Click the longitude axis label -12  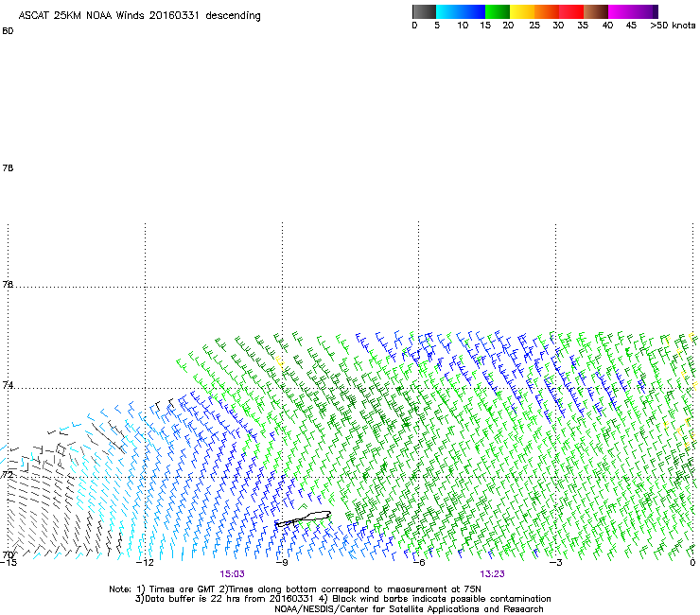[x=145, y=562]
